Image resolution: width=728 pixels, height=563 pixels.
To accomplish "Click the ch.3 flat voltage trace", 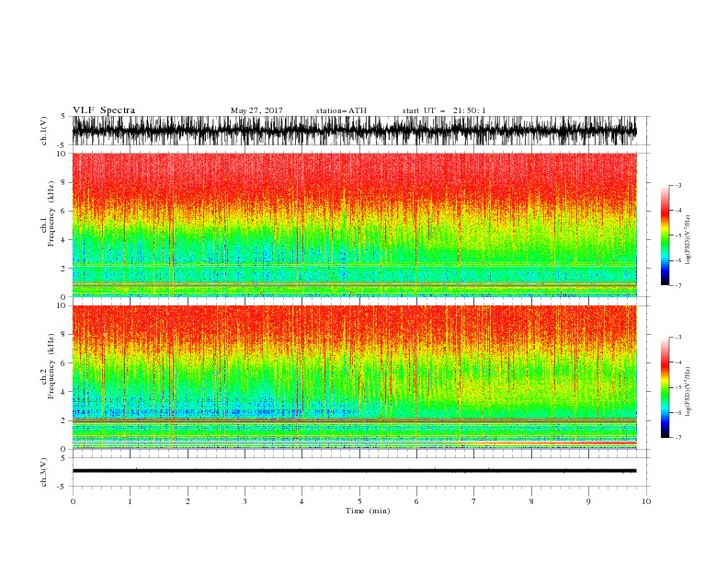I will click(x=354, y=471).
